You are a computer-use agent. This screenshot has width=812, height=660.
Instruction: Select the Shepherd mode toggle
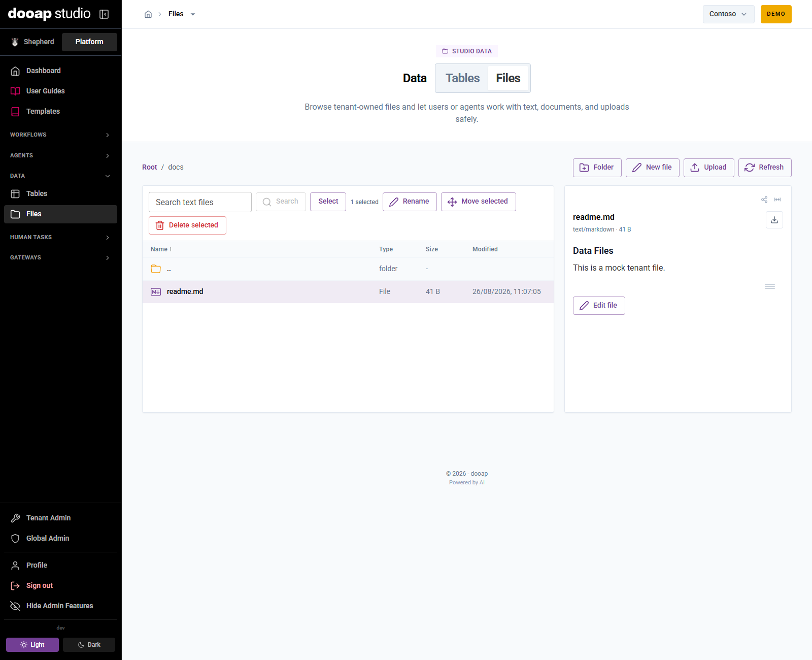point(32,42)
